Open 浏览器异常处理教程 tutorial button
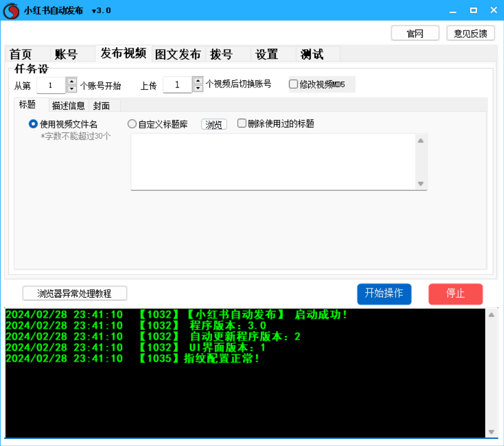 coord(75,293)
